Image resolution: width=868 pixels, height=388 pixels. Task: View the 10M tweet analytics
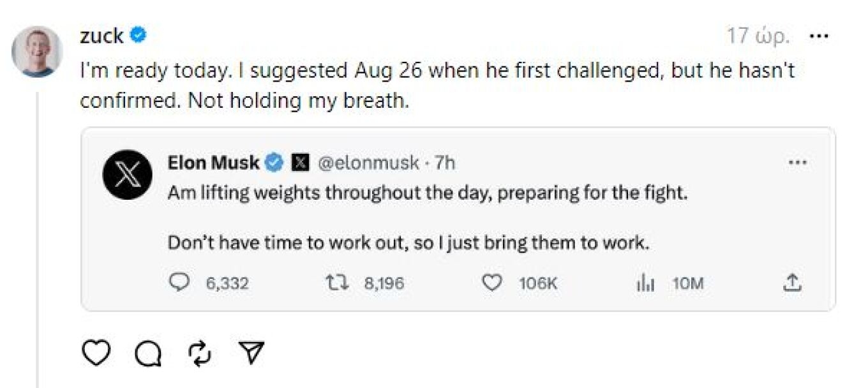[646, 283]
